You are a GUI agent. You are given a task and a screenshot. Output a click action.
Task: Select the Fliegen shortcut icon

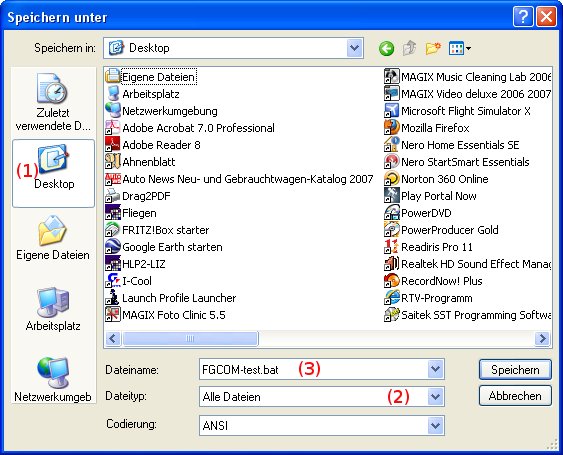pos(112,213)
